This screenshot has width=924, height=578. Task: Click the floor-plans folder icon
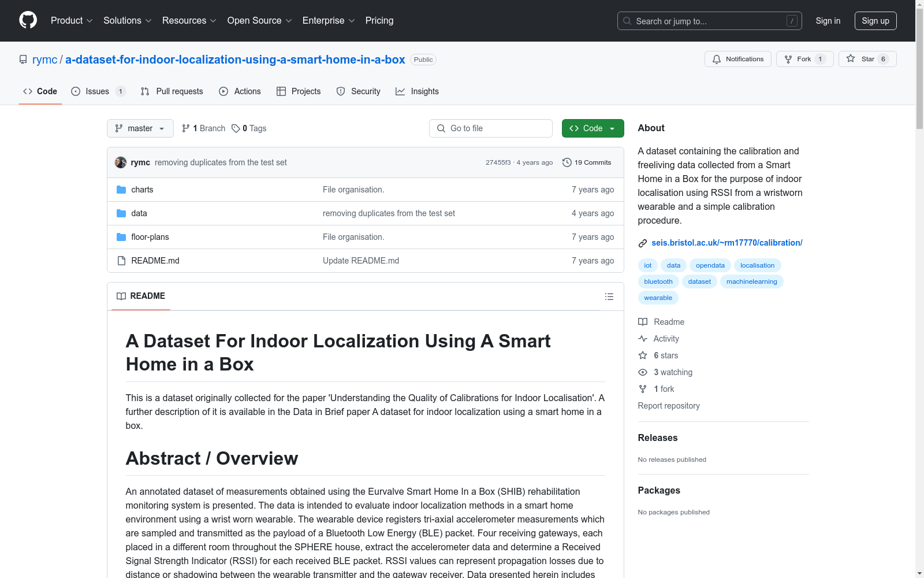tap(121, 237)
